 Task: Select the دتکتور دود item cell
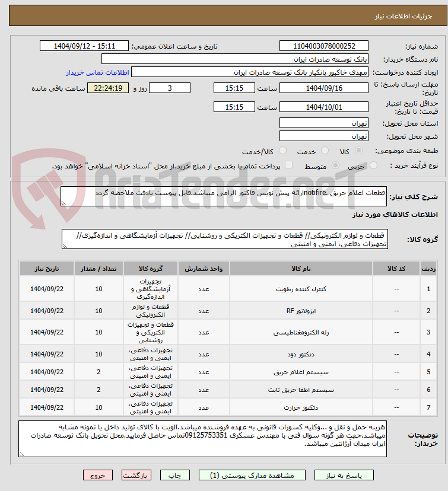pyautogui.click(x=301, y=354)
